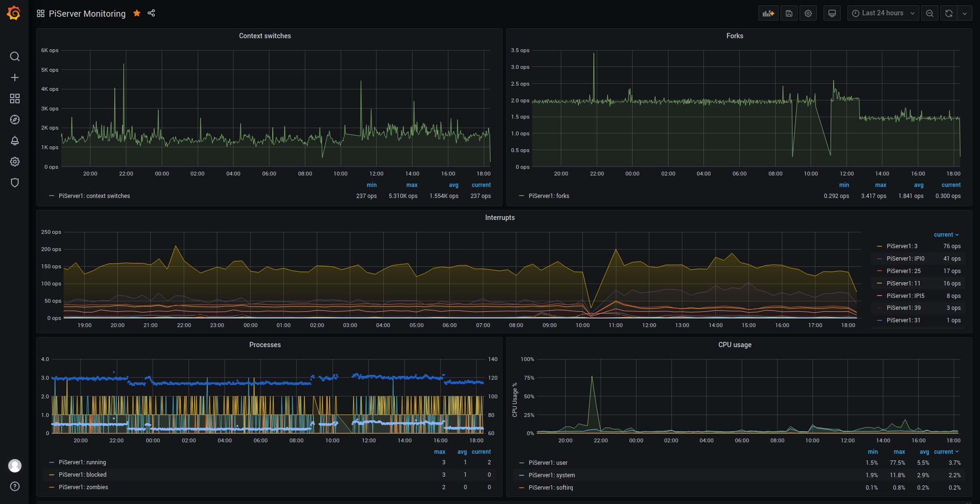Expand the refresh interval dropdown arrow
Image resolution: width=980 pixels, height=504 pixels.
965,13
